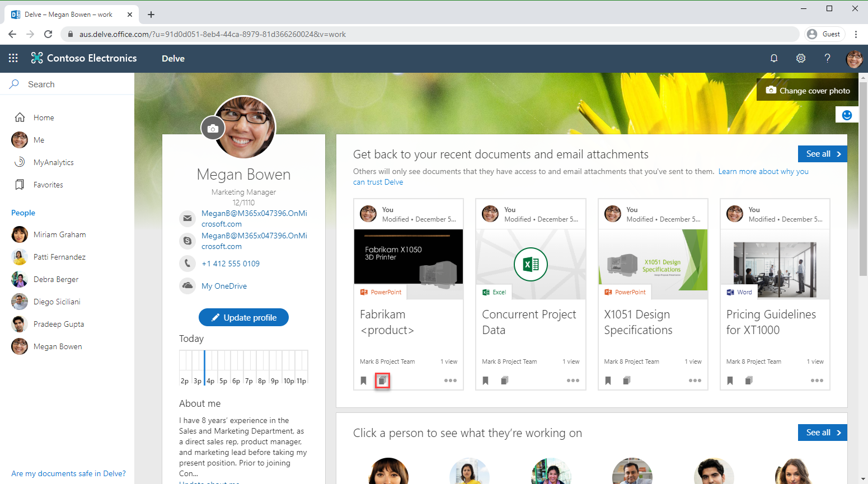The height and width of the screenshot is (484, 868).
Task: Click the phone number +1 412 555 0109
Action: pyautogui.click(x=231, y=264)
